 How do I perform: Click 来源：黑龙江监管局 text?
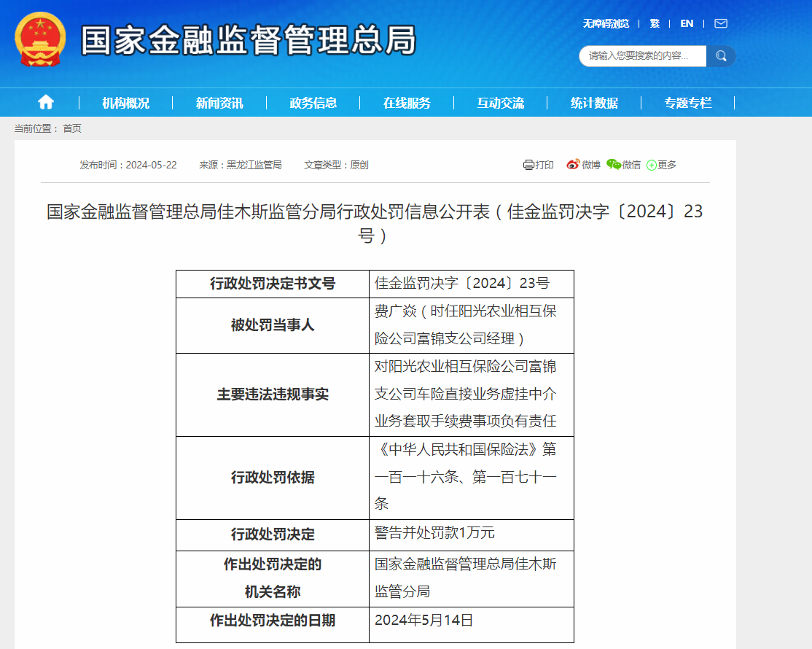pos(241,165)
